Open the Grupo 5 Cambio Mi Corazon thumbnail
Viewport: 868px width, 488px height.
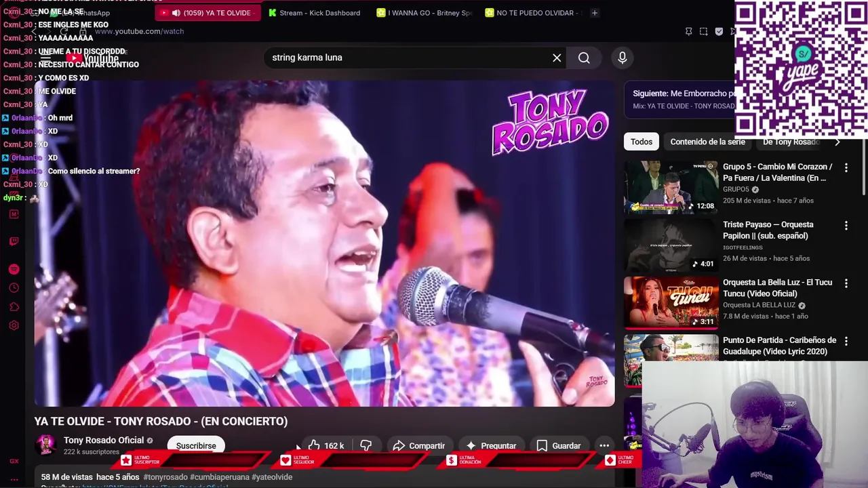(671, 187)
